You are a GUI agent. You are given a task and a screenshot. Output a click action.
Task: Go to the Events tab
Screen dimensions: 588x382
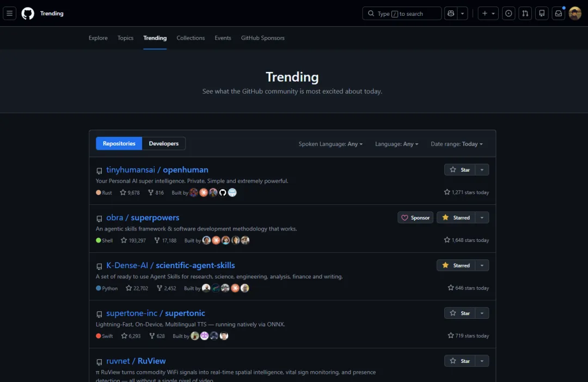(223, 38)
